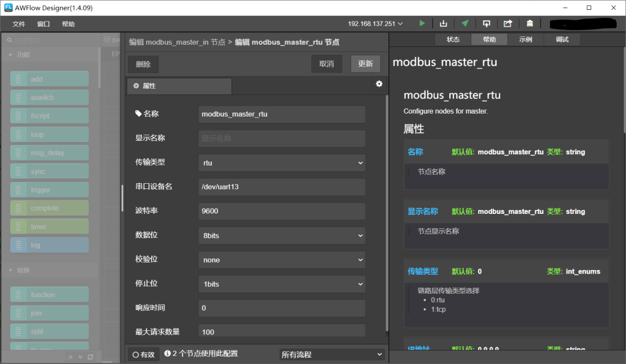Click the refresh icon at palette bottom
Image resolution: width=626 pixels, height=364 pixels.
(x=90, y=357)
